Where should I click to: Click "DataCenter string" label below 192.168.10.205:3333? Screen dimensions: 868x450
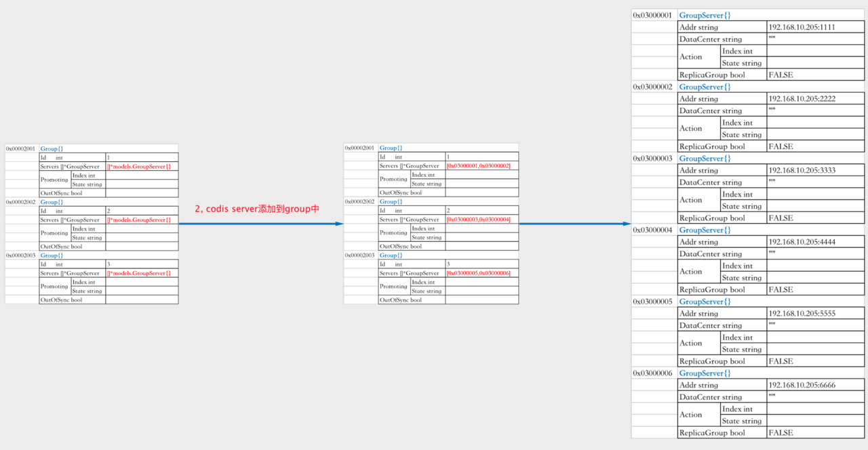click(x=711, y=182)
